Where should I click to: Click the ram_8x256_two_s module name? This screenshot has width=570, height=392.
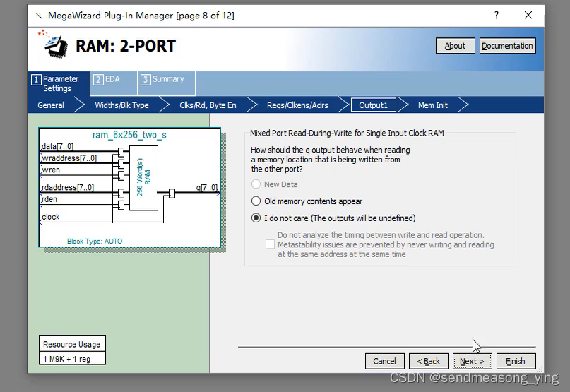click(x=129, y=135)
